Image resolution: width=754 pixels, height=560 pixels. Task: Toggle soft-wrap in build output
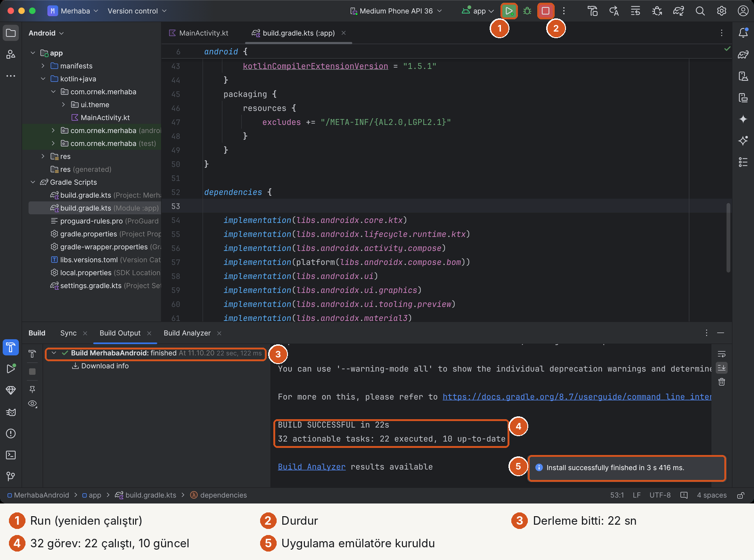click(x=721, y=354)
